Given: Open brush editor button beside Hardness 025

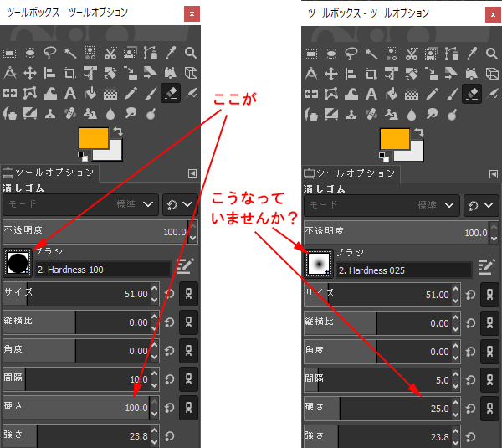Looking at the screenshot, I should [486, 267].
